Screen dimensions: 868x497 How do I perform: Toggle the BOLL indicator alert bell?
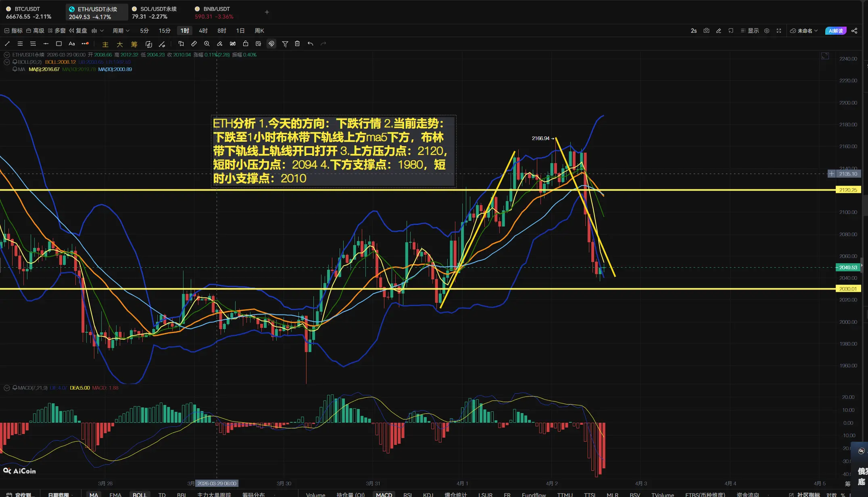[x=15, y=62]
